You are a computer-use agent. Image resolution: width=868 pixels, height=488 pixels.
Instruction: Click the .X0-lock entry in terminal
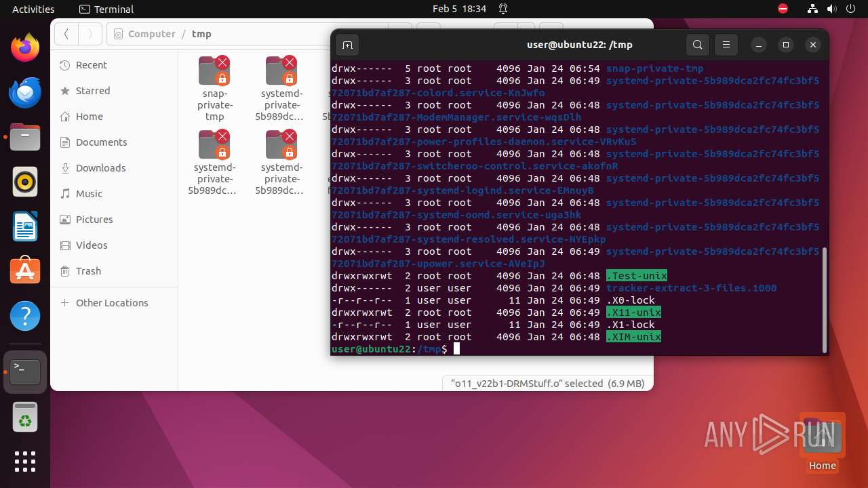(x=631, y=300)
